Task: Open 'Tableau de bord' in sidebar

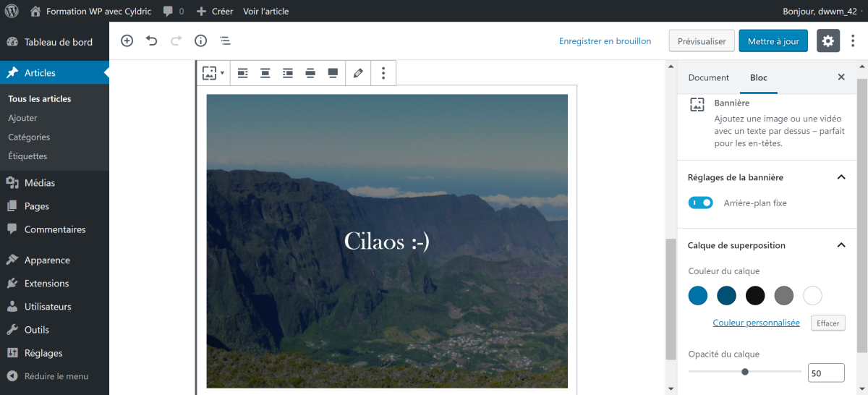Action: click(54, 42)
